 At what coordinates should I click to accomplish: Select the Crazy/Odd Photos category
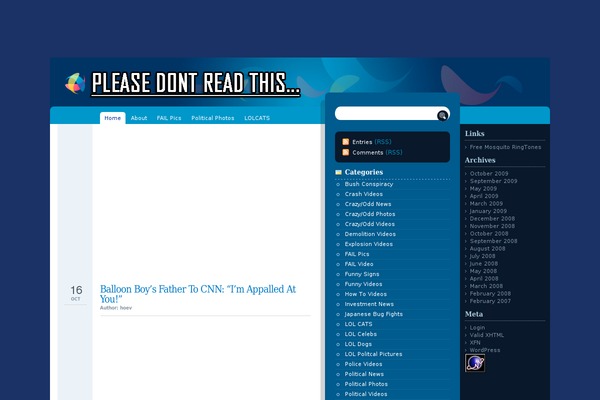coord(370,214)
